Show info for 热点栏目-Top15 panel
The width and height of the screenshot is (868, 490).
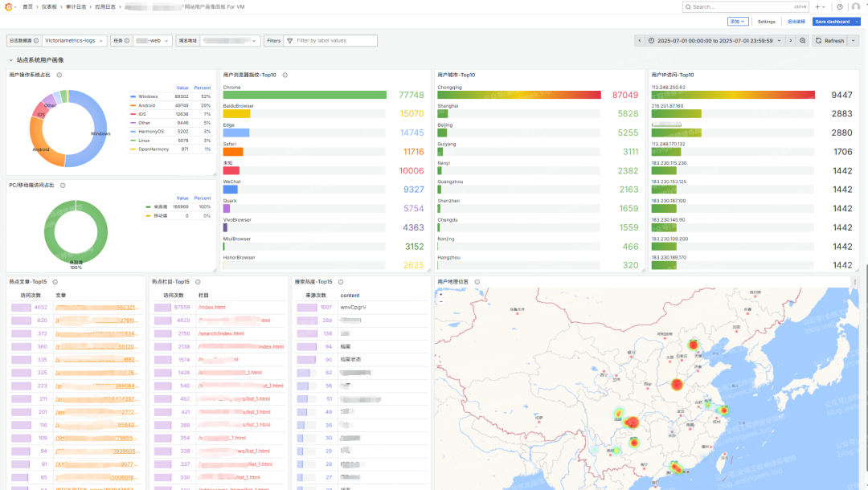pyautogui.click(x=198, y=281)
